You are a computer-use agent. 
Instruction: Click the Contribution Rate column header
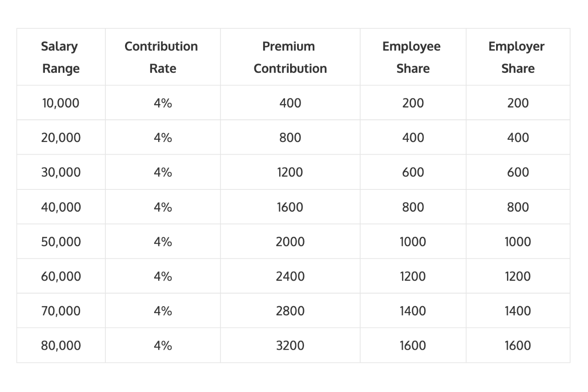(x=162, y=57)
